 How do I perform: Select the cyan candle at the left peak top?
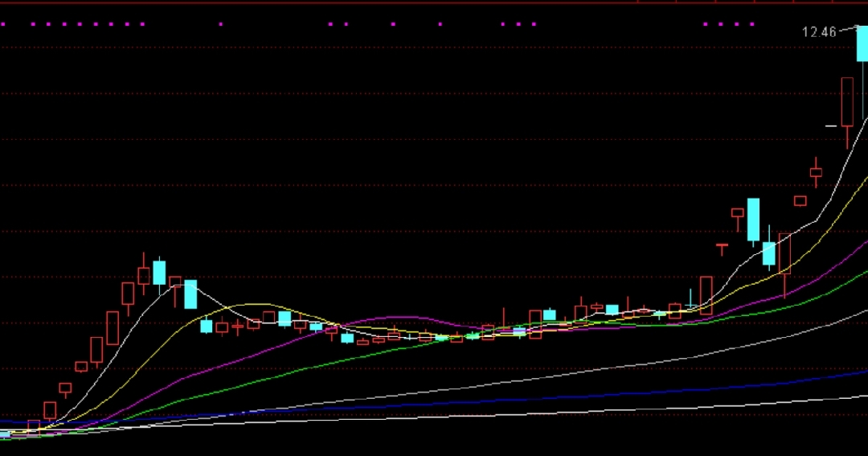click(159, 274)
